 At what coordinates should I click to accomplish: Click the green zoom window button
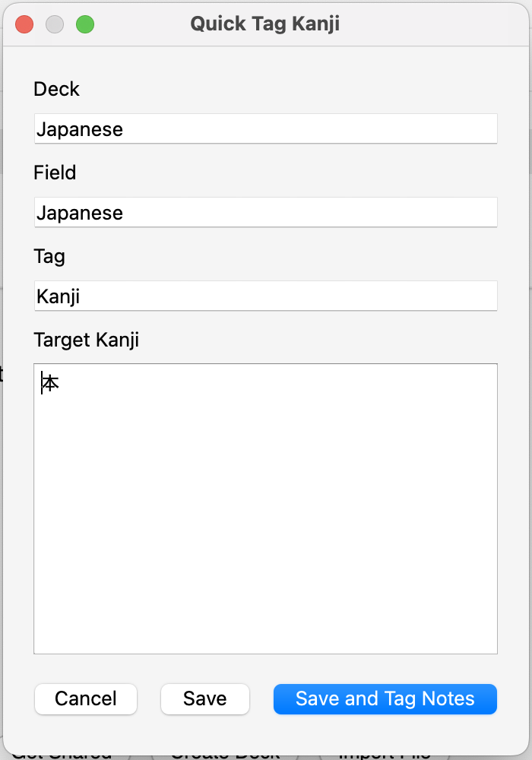pos(85,24)
